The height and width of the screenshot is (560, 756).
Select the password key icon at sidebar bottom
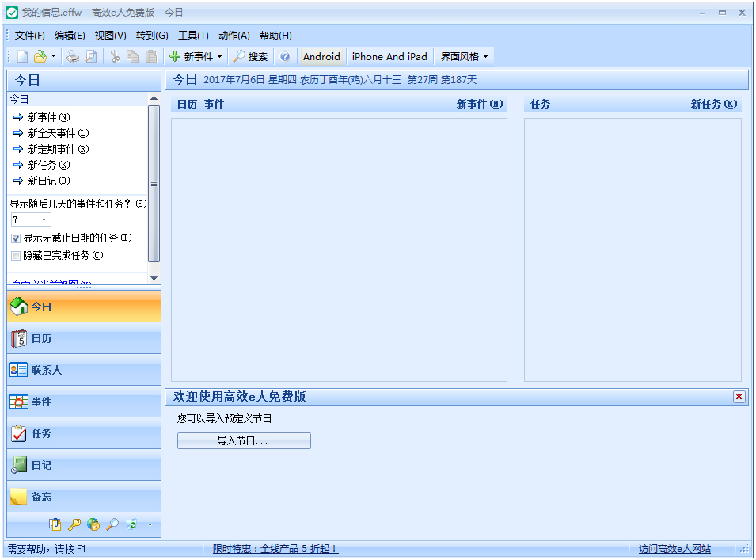click(74, 524)
